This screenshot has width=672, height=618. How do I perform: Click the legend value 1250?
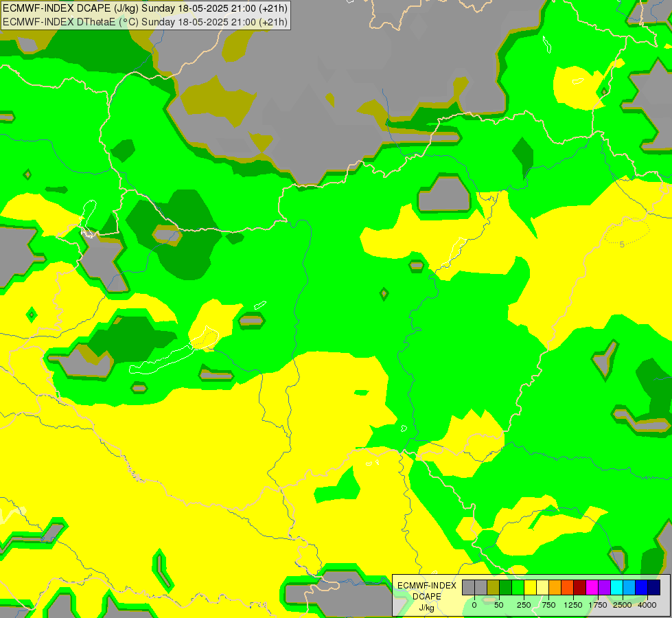(573, 605)
